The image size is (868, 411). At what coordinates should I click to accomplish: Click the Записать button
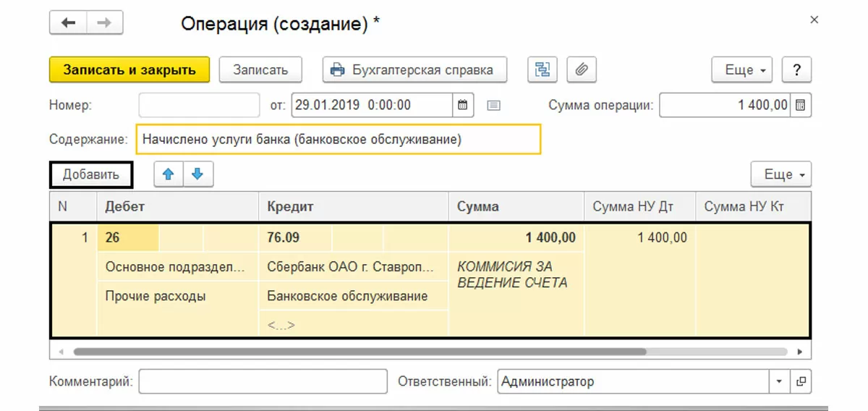(260, 70)
